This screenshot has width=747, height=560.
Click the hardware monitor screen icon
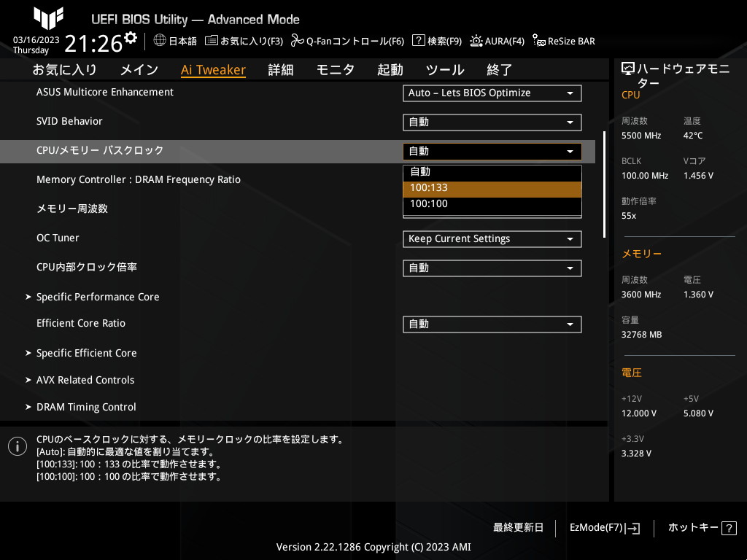click(628, 69)
